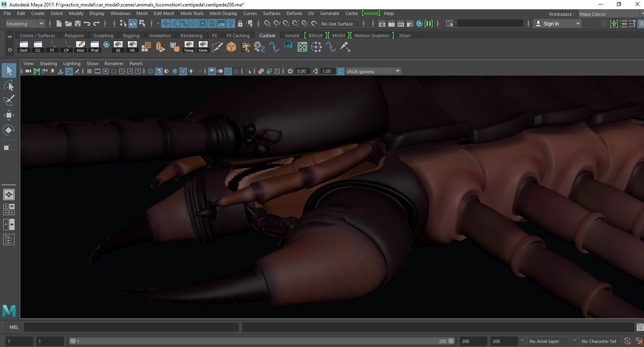Toggle color management ON button
Image resolution: width=644 pixels, height=347 pixels.
[x=340, y=72]
